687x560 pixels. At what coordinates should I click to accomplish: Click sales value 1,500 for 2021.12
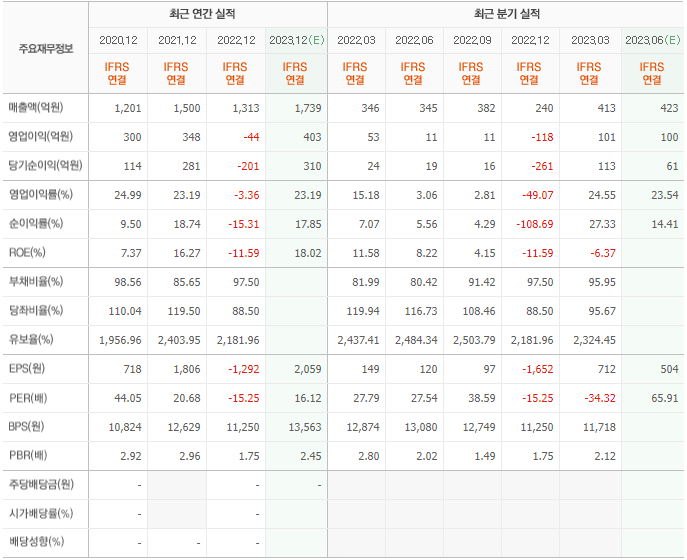tap(187, 108)
